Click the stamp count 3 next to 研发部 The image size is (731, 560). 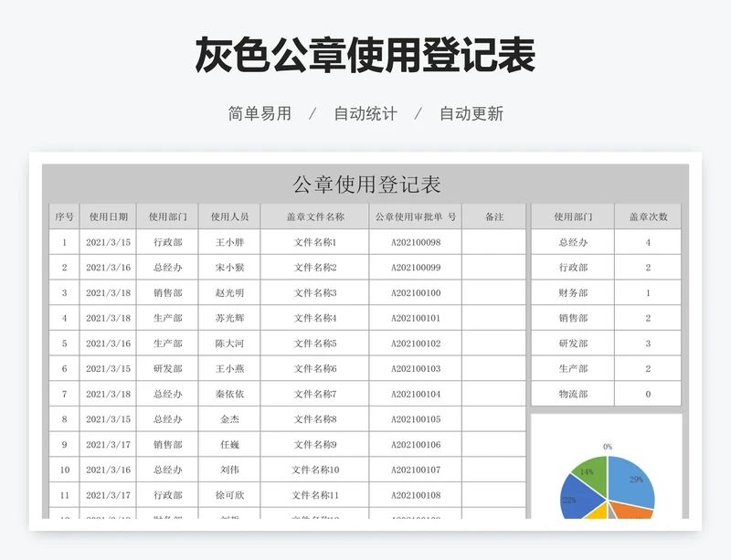point(648,343)
